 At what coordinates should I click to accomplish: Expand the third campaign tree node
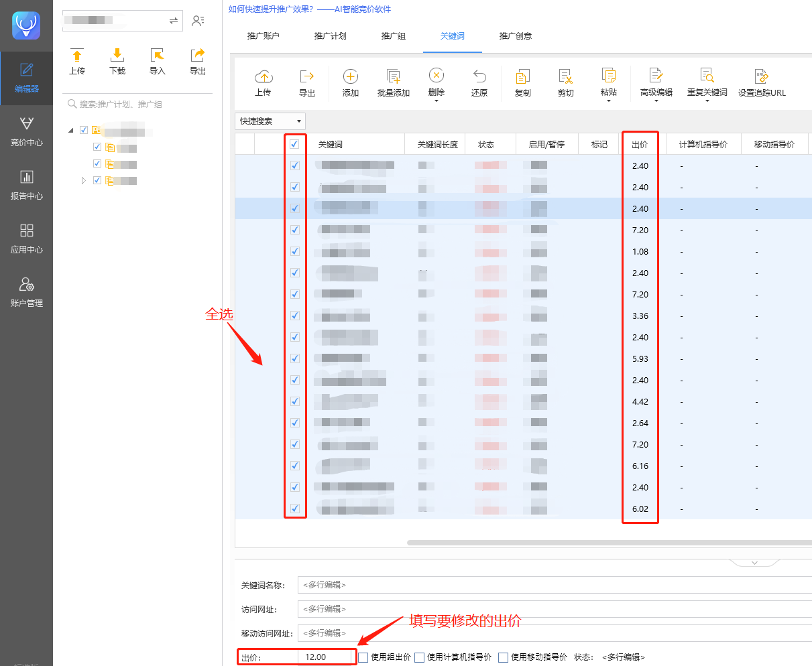pos(83,181)
